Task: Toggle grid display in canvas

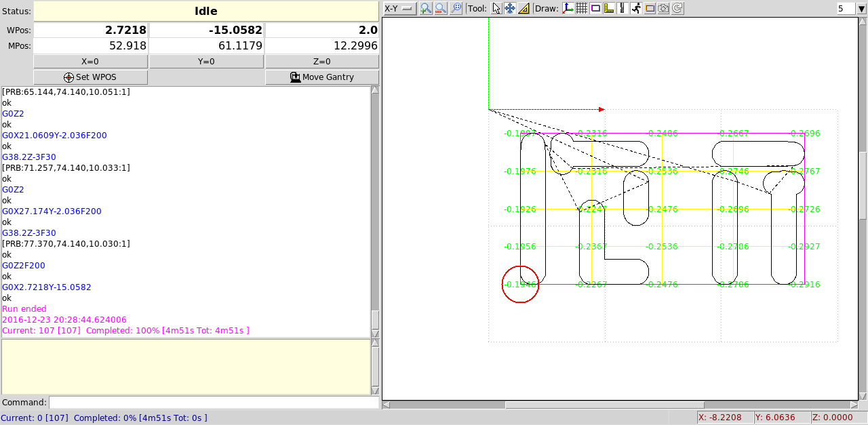Action: click(582, 8)
